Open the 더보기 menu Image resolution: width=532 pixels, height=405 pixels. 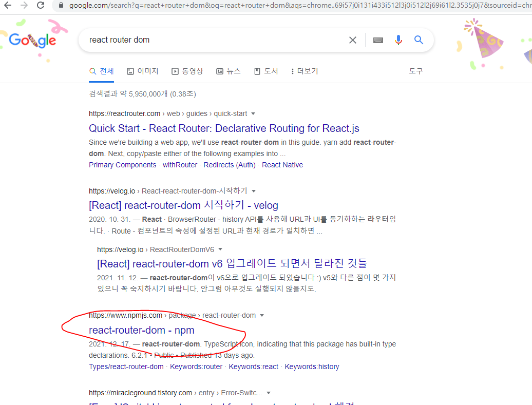pyautogui.click(x=305, y=71)
